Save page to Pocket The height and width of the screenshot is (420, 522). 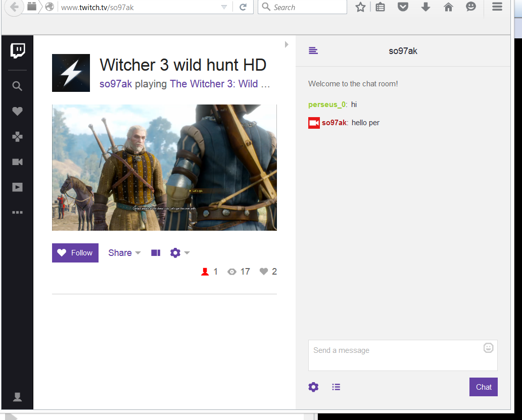coord(403,7)
